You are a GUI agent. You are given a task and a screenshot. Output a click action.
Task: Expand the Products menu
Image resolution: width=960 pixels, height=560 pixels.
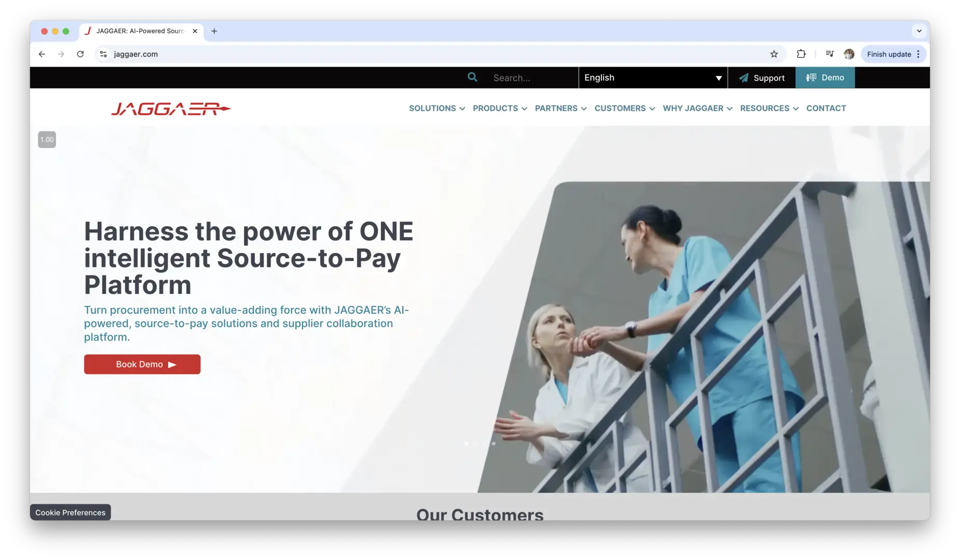(x=500, y=108)
